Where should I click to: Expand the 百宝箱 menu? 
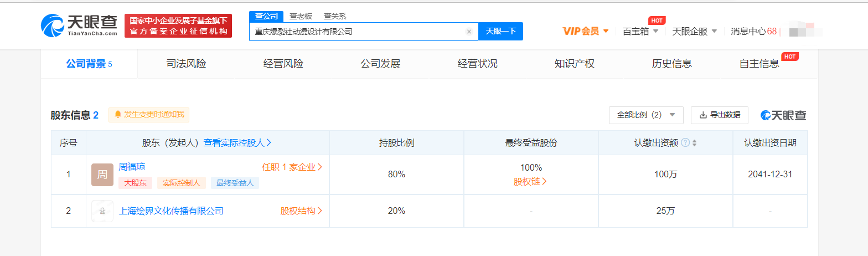(640, 31)
